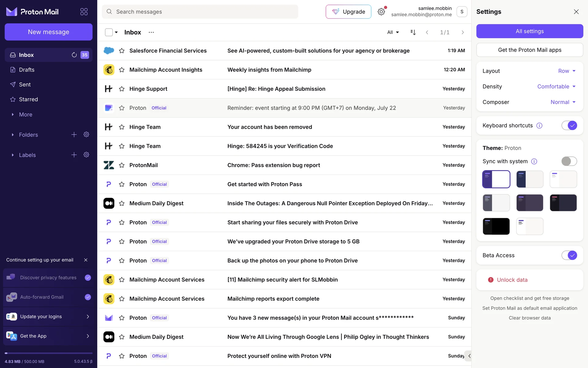Image resolution: width=588 pixels, height=368 pixels.
Task: Star the Hinge Support email
Action: tap(122, 89)
